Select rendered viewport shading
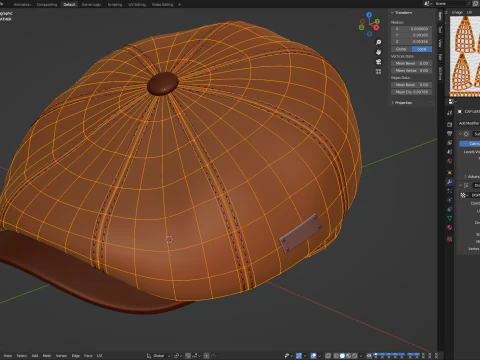Screen dimensions: 480x360 tap(355, 356)
